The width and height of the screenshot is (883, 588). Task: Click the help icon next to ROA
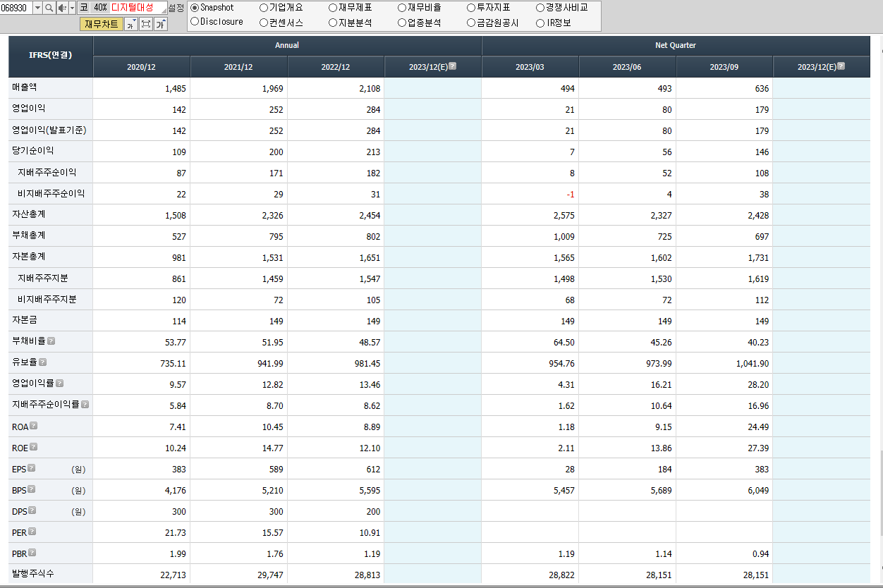pos(33,426)
